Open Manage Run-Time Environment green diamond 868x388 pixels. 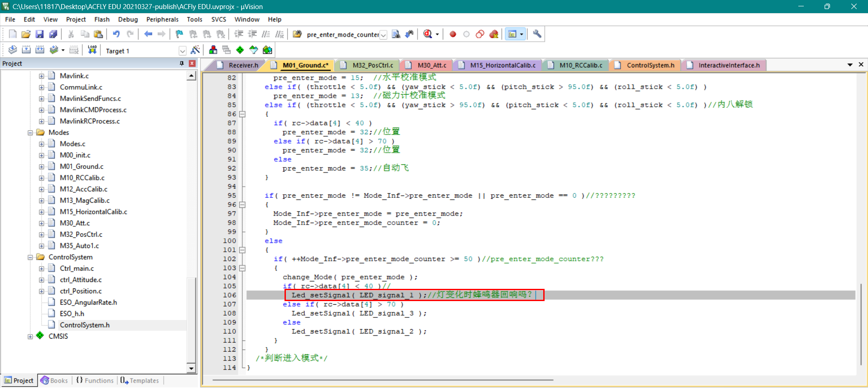pos(240,50)
